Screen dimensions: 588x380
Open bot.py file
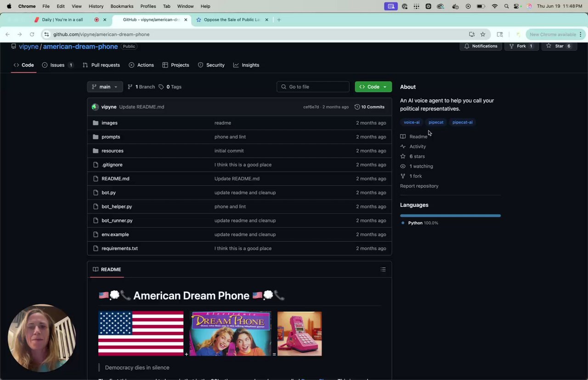[108, 193]
